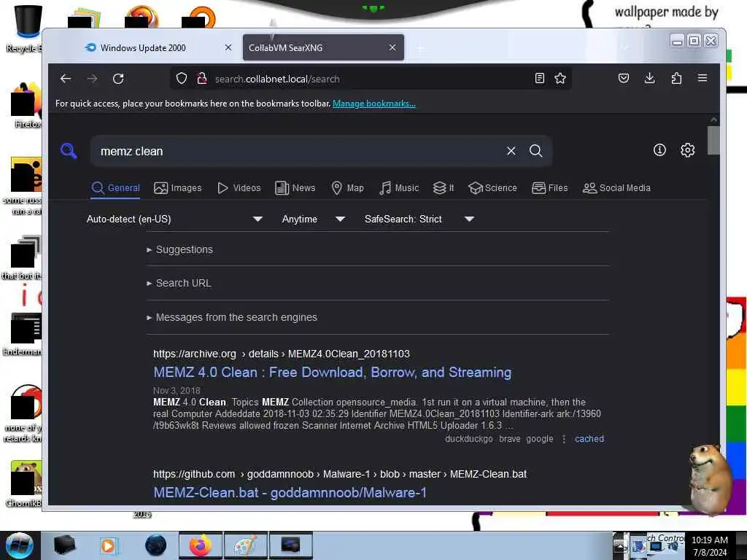Open cached version of MEMZ 4.0 result
Viewport: 747px width, 560px height.
coord(589,439)
